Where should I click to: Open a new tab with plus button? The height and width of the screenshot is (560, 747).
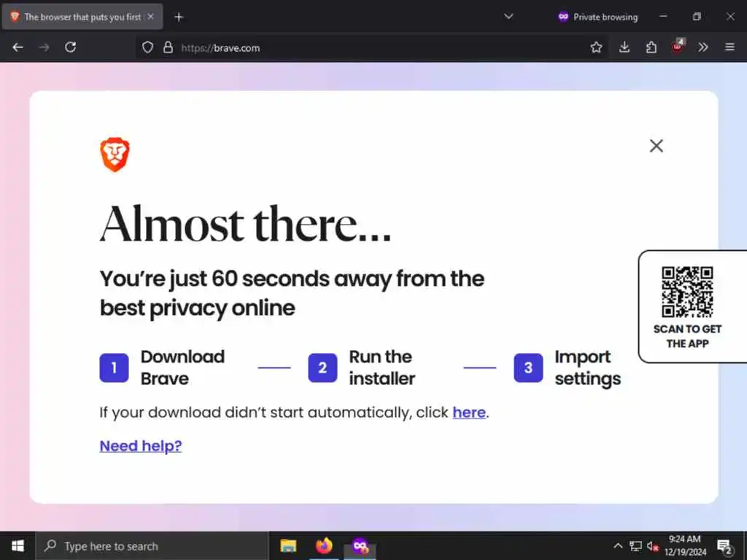tap(179, 17)
